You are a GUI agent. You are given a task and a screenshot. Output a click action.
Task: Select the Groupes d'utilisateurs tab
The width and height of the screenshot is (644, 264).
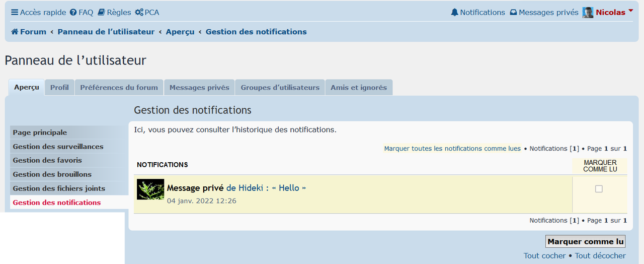coord(280,87)
